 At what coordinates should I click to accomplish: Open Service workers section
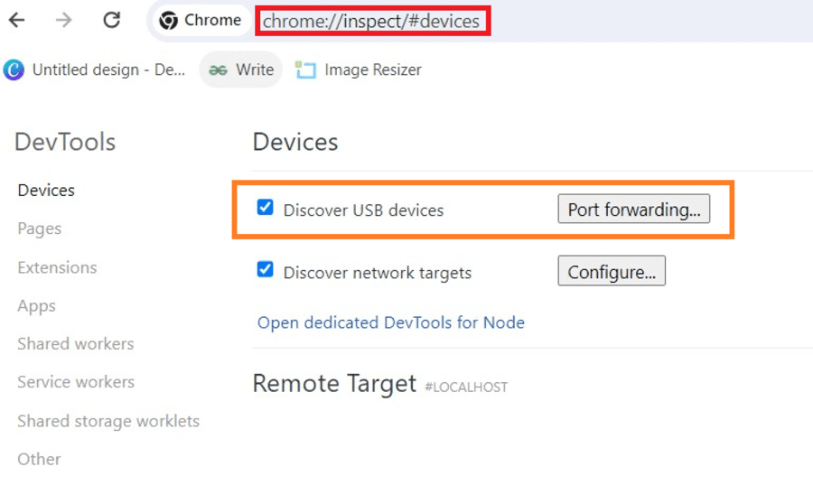(76, 382)
